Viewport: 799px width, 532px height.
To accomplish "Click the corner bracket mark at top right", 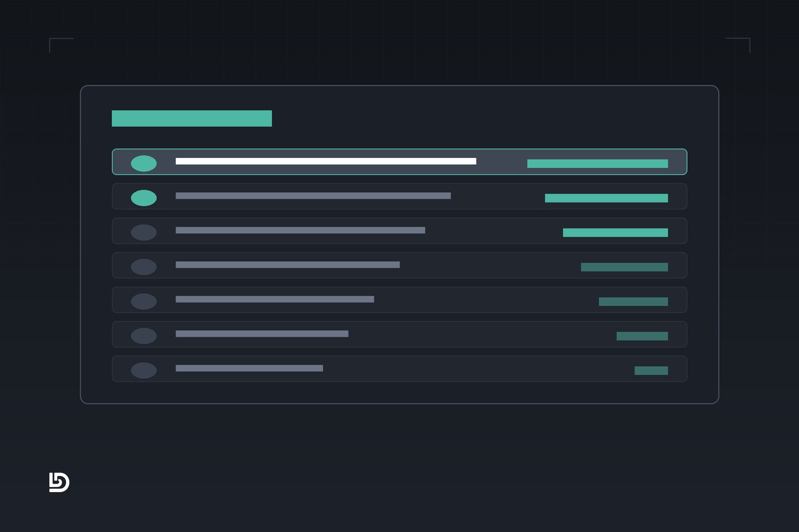I will pyautogui.click(x=738, y=45).
